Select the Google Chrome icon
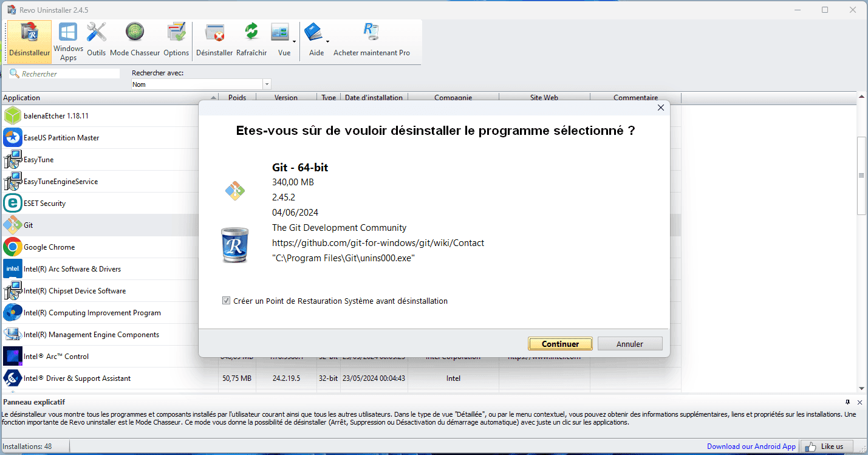The image size is (868, 455). point(13,247)
